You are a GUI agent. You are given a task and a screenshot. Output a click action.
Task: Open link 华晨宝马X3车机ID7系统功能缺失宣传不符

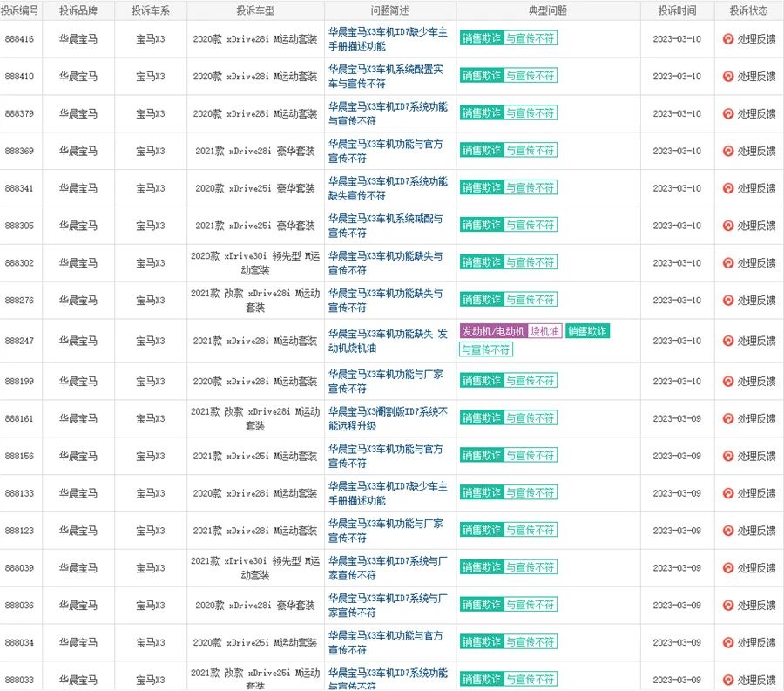[x=388, y=188]
